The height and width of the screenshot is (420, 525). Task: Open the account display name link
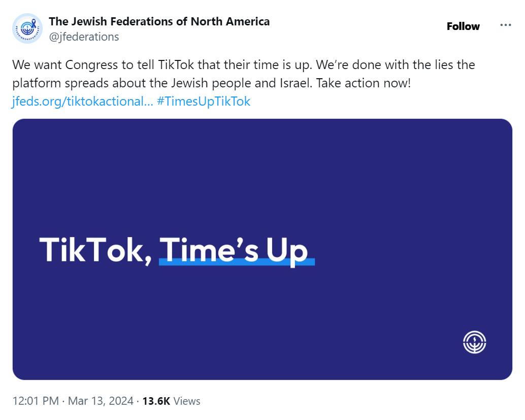(159, 21)
